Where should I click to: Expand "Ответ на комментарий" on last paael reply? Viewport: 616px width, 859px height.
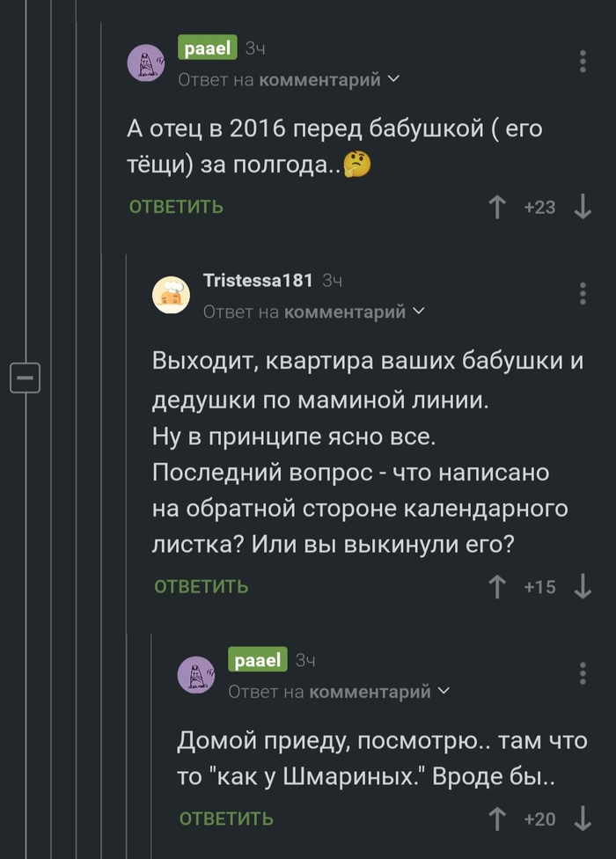339,692
